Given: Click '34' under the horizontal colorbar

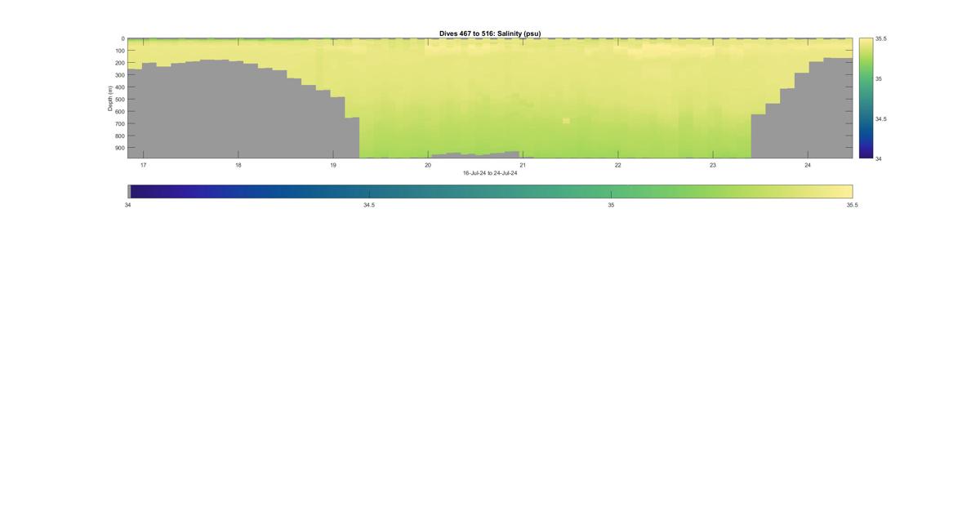Looking at the screenshot, I should tap(128, 205).
